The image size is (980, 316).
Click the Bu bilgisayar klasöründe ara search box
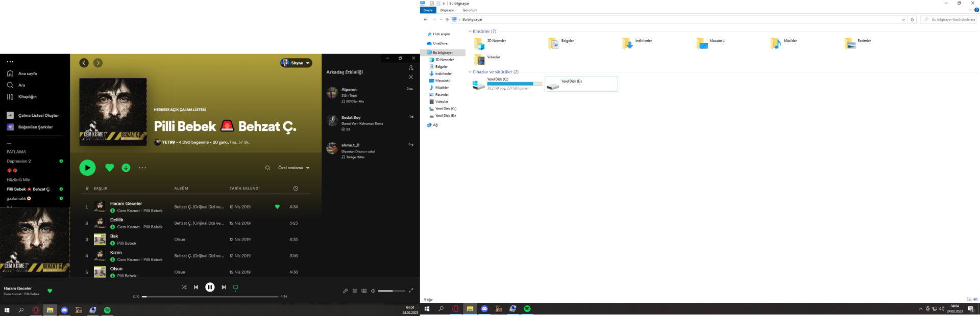[x=949, y=19]
